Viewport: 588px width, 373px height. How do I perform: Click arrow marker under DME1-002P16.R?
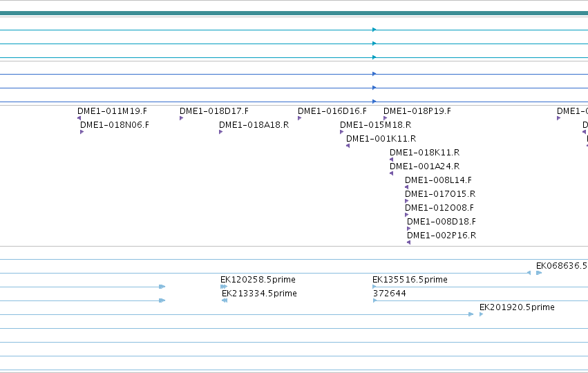click(409, 242)
